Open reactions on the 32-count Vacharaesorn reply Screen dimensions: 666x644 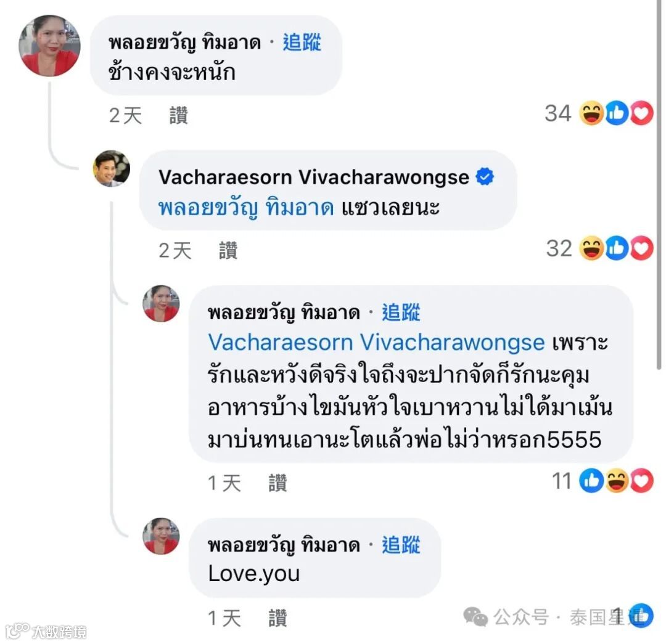(x=599, y=248)
